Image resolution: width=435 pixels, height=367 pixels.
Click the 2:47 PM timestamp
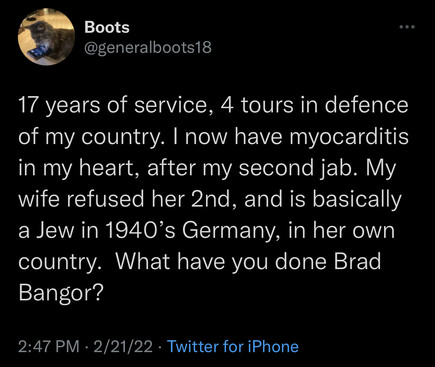49,347
